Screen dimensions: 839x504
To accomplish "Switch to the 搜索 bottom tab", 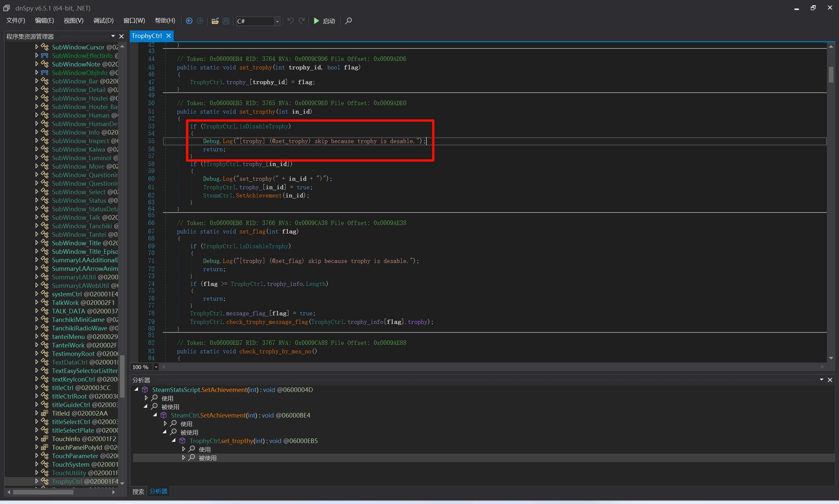I will (x=138, y=492).
